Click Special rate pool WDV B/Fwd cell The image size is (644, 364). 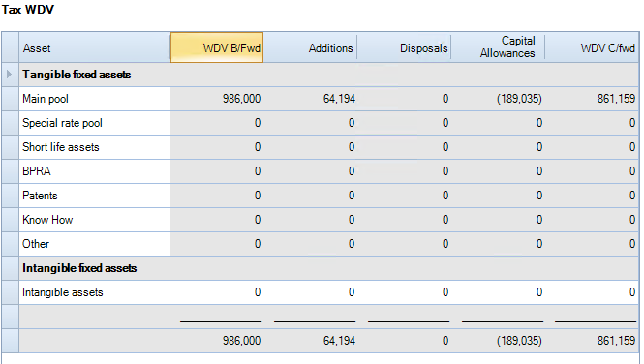pyautogui.click(x=217, y=123)
